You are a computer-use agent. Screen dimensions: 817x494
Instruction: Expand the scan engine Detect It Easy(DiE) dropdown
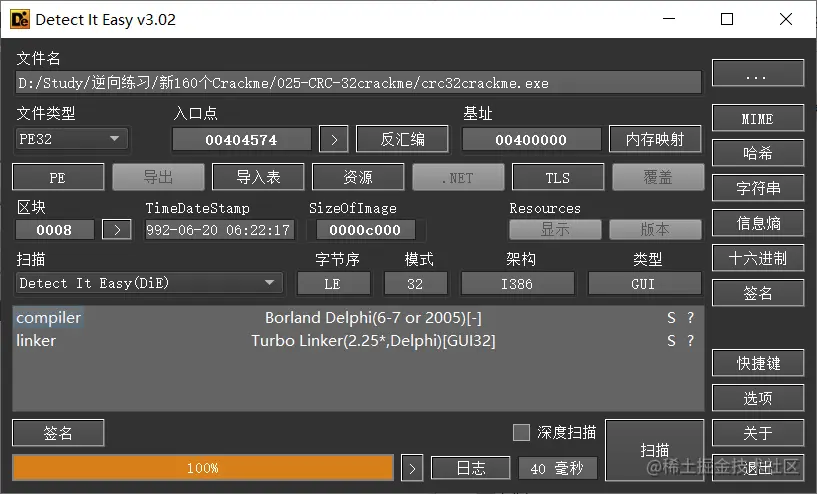pyautogui.click(x=149, y=283)
